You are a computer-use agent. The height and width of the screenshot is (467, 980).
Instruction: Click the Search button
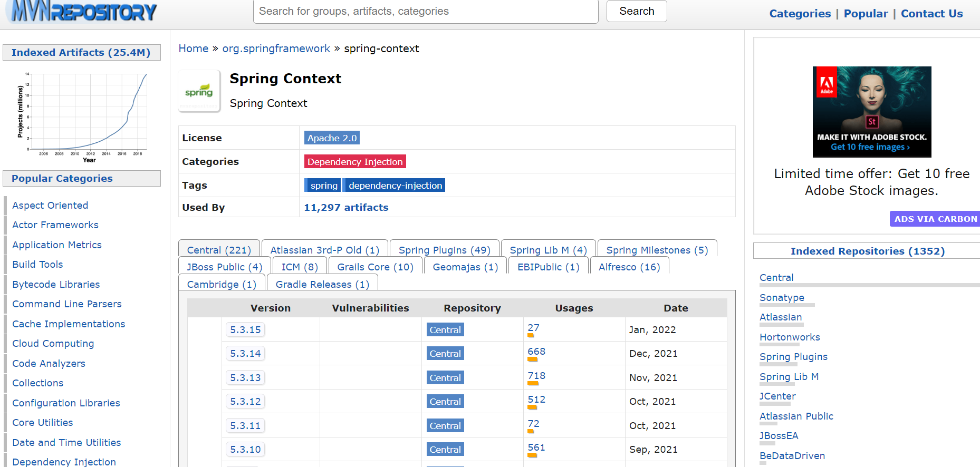point(637,11)
